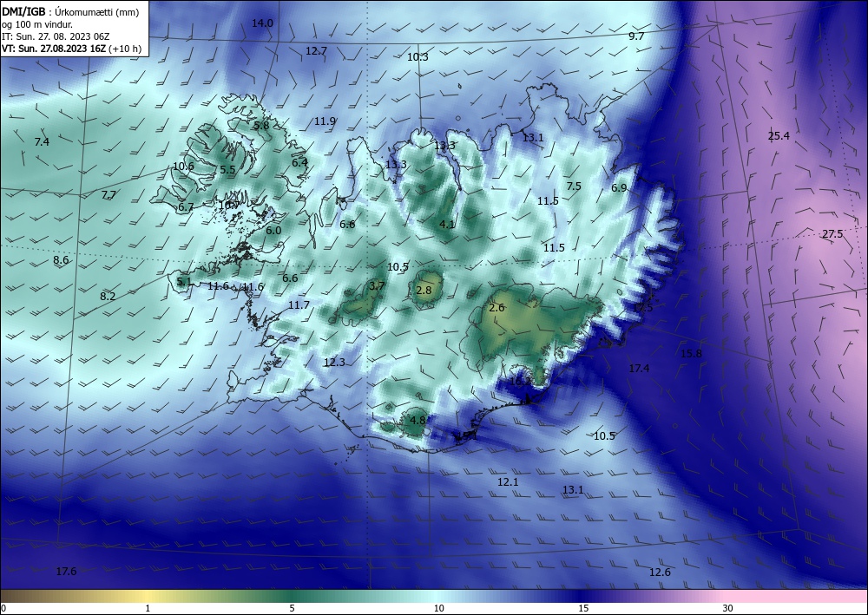This screenshot has height=615, width=868.
Task: Click the 5.5 value label
Action: click(x=227, y=170)
